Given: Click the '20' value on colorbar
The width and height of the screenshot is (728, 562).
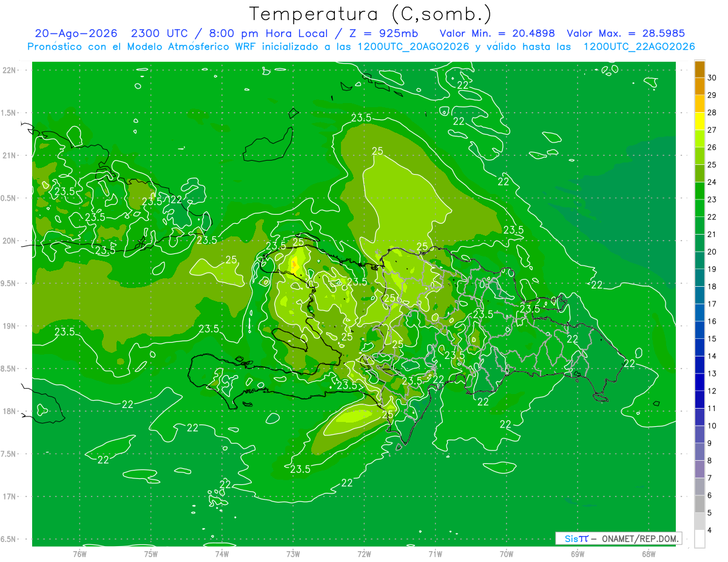Looking at the screenshot, I should tap(712, 252).
